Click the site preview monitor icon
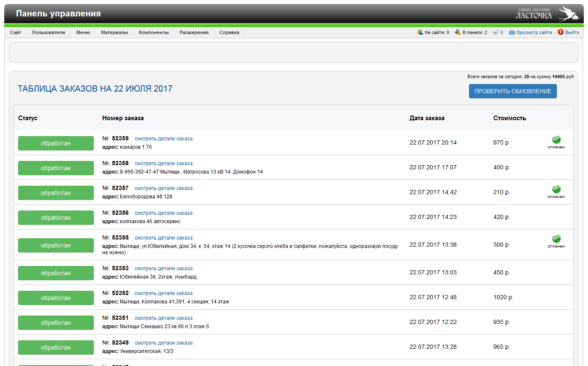This screenshot has height=366, width=588. [511, 32]
